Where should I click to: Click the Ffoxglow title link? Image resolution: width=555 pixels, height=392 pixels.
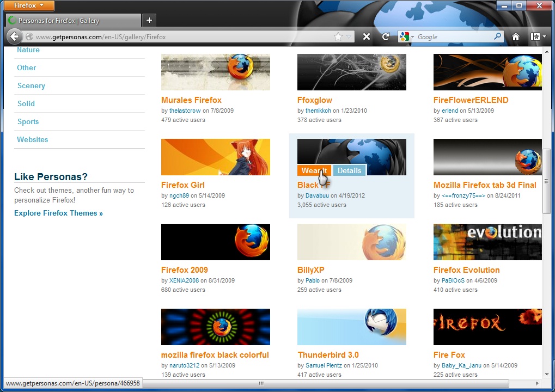(x=315, y=100)
